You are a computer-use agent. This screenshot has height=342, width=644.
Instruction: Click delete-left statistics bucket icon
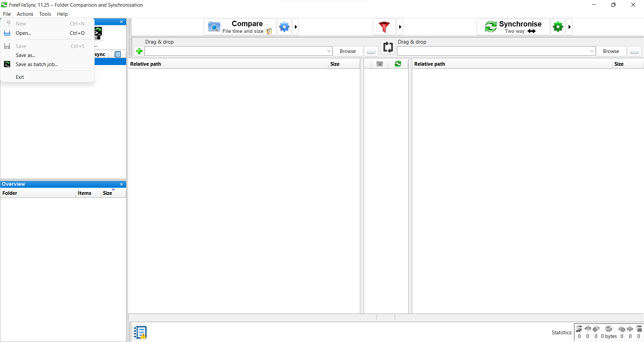[579, 329]
